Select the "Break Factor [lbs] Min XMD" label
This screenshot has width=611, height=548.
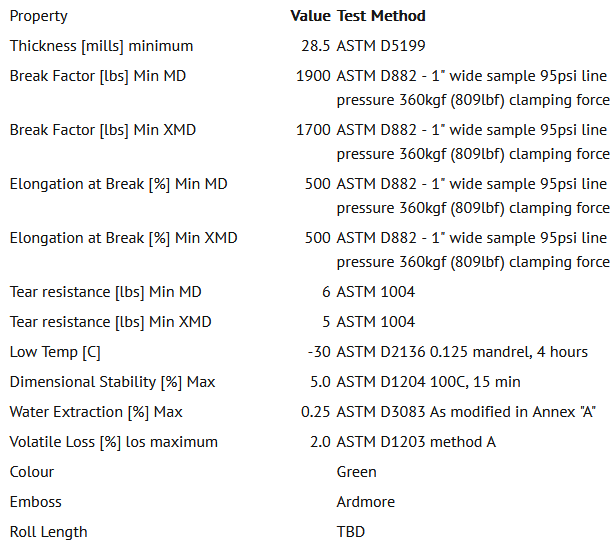tap(103, 130)
